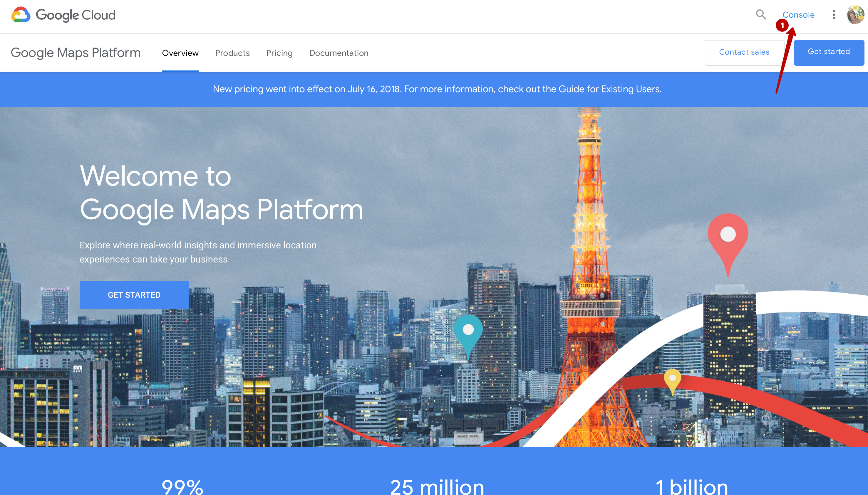
Task: Click the New pricing announcement text
Action: click(x=437, y=89)
